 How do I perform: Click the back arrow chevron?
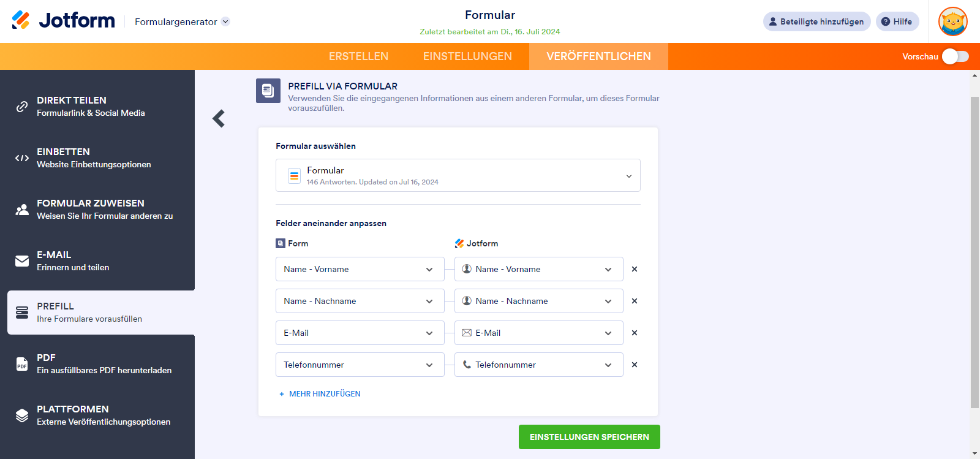pos(219,118)
